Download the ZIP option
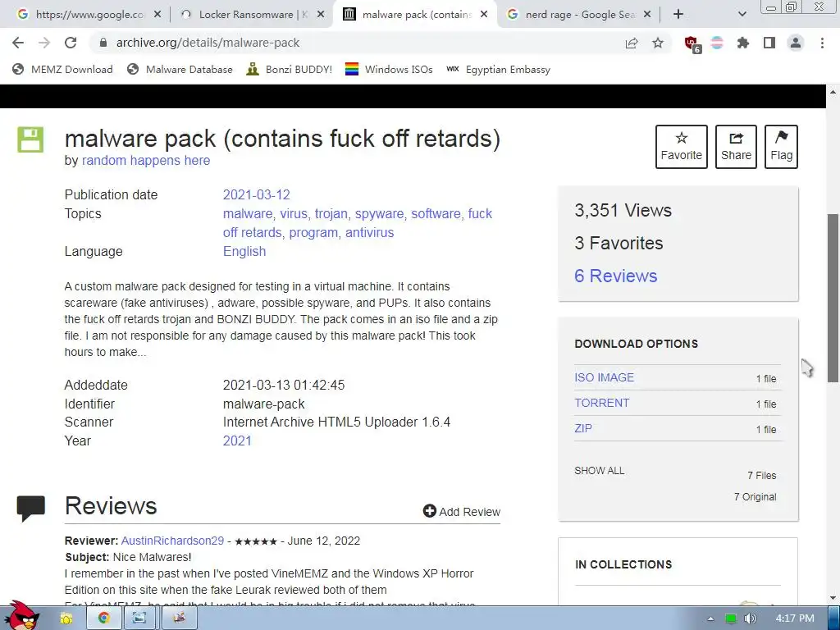 (583, 428)
